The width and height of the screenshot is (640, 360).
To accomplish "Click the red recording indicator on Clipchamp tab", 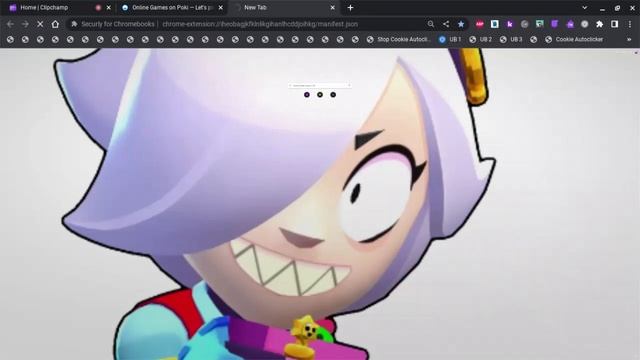I will click(x=98, y=8).
